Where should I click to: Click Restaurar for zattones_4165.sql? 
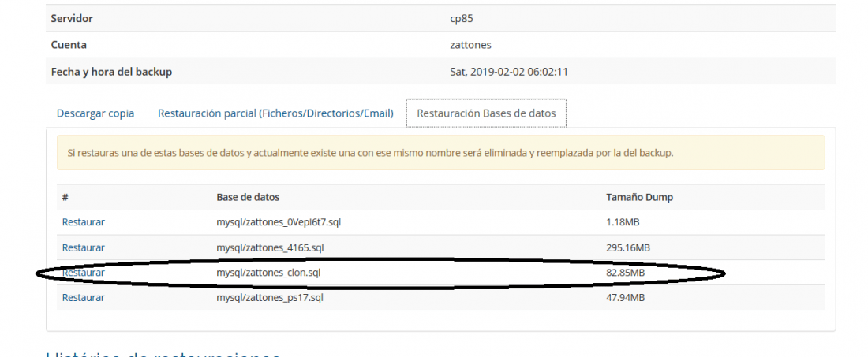click(x=83, y=247)
